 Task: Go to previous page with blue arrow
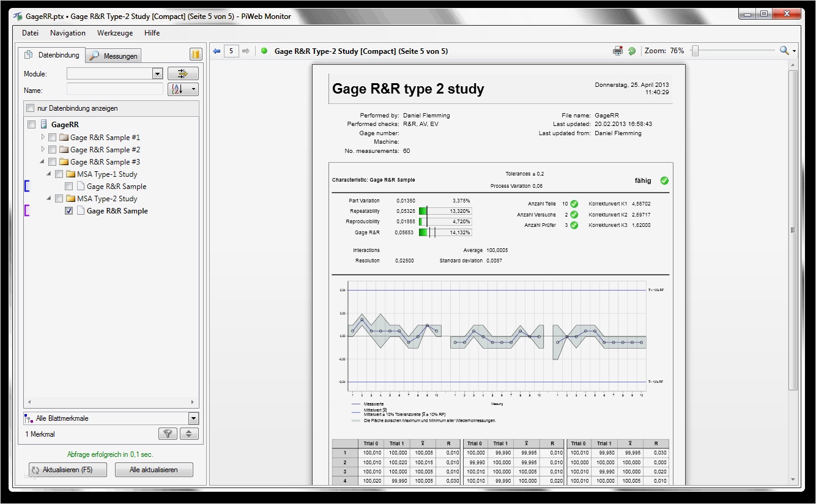(217, 51)
